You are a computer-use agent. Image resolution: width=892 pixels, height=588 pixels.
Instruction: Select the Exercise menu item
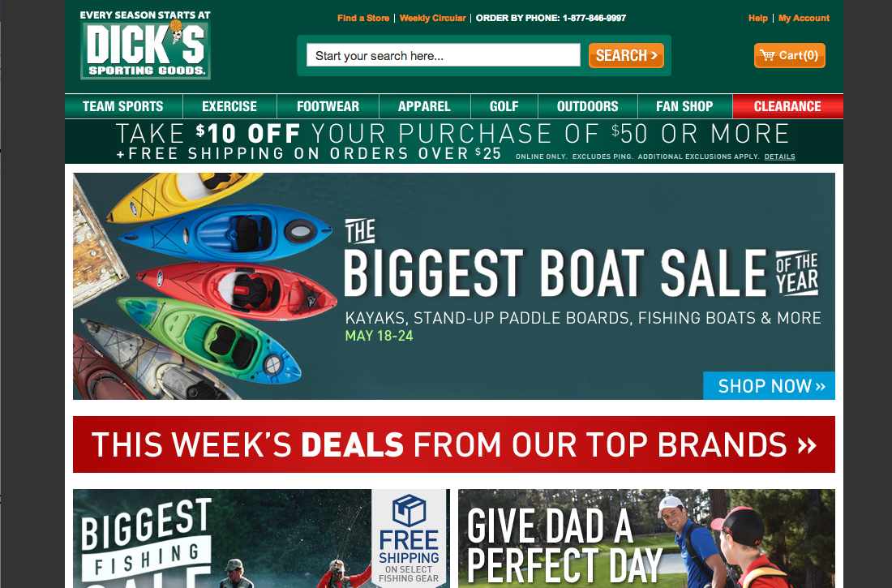point(229,106)
